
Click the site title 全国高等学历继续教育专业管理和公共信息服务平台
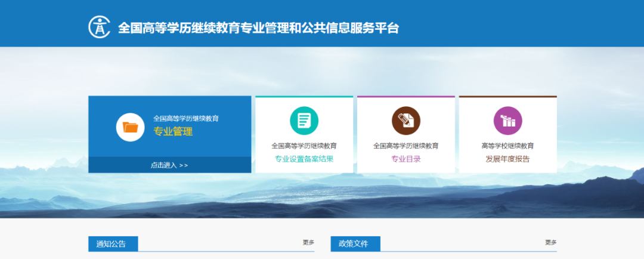[258, 28]
